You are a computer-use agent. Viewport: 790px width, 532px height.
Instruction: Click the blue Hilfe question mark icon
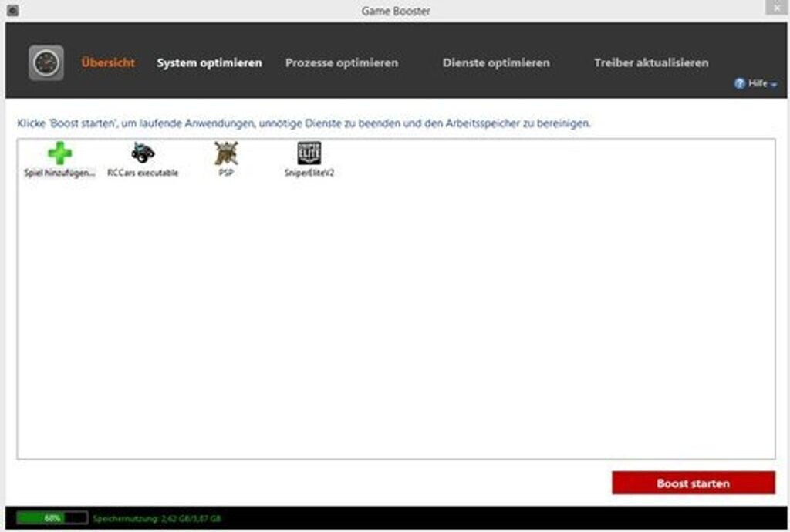[x=739, y=83]
